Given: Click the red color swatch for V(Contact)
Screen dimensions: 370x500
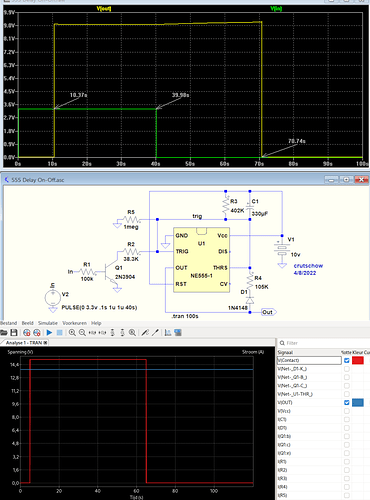Looking at the screenshot, I should (x=358, y=360).
